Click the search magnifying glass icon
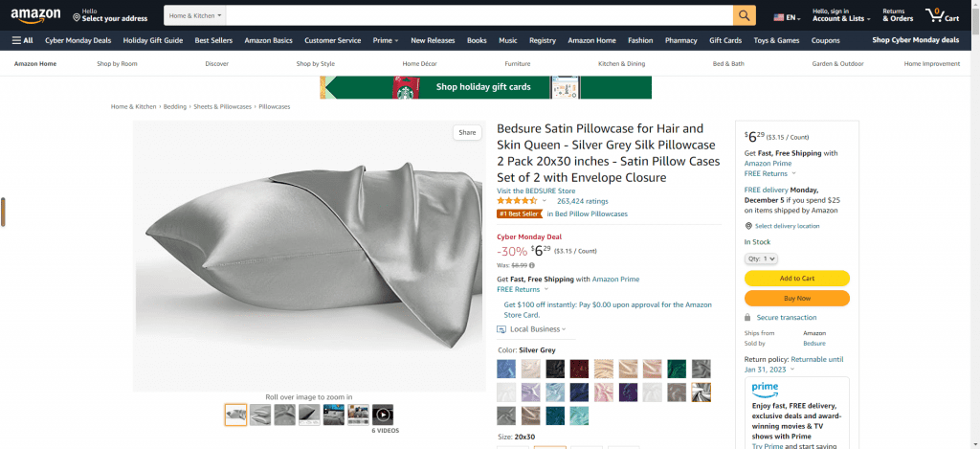Viewport: 980px width, 449px height. (x=745, y=16)
